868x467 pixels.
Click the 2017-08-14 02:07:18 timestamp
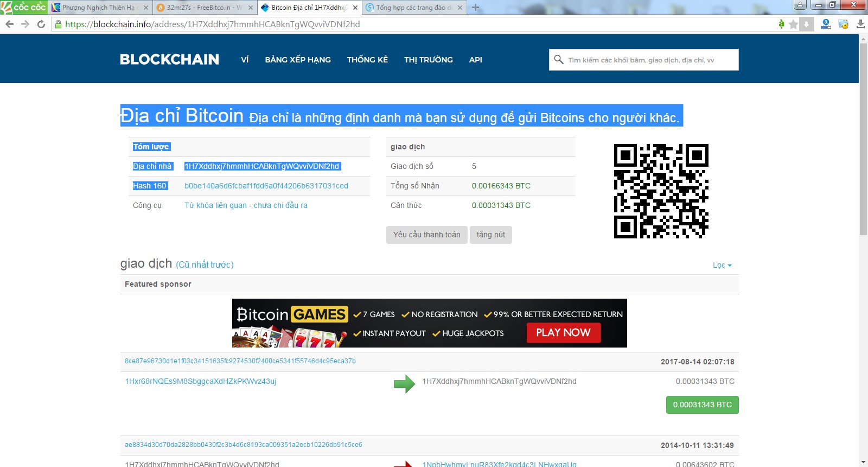click(x=698, y=362)
